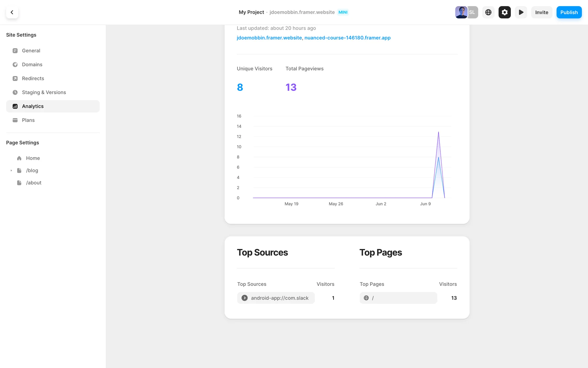Open Redirects settings
The width and height of the screenshot is (588, 368).
(33, 79)
